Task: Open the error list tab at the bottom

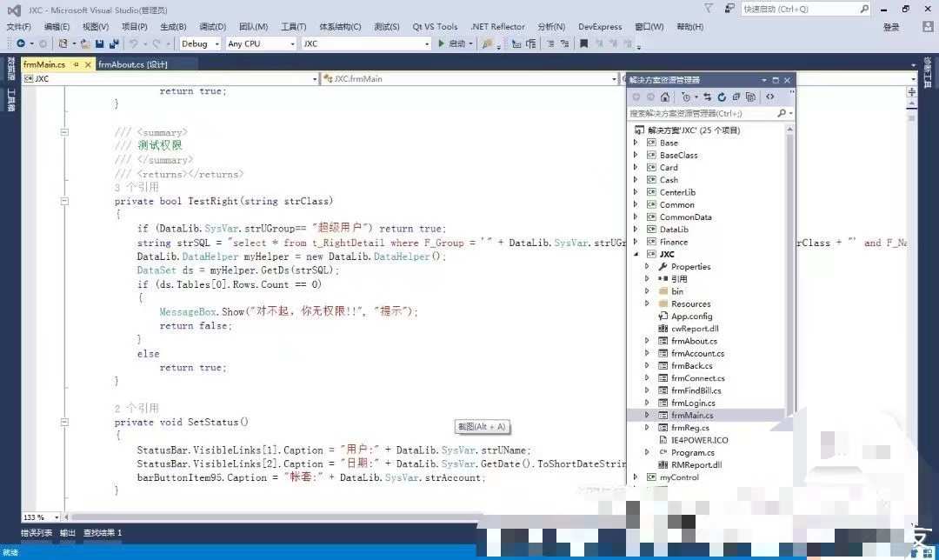Action: (37, 533)
